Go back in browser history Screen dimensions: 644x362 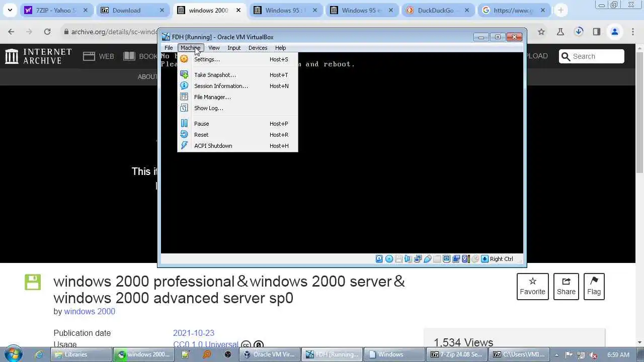(11, 32)
